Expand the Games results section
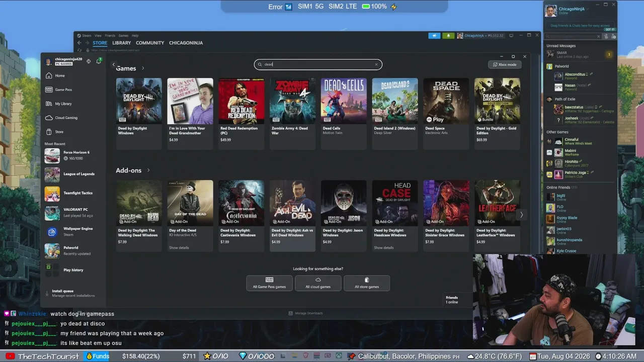Image resolution: width=644 pixels, height=362 pixels. (143, 68)
